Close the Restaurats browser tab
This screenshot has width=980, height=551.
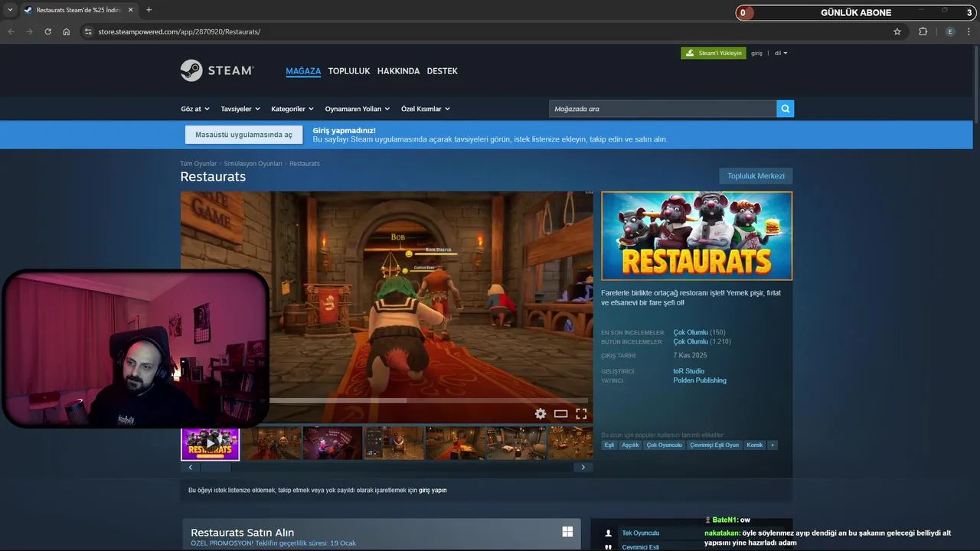130,10
